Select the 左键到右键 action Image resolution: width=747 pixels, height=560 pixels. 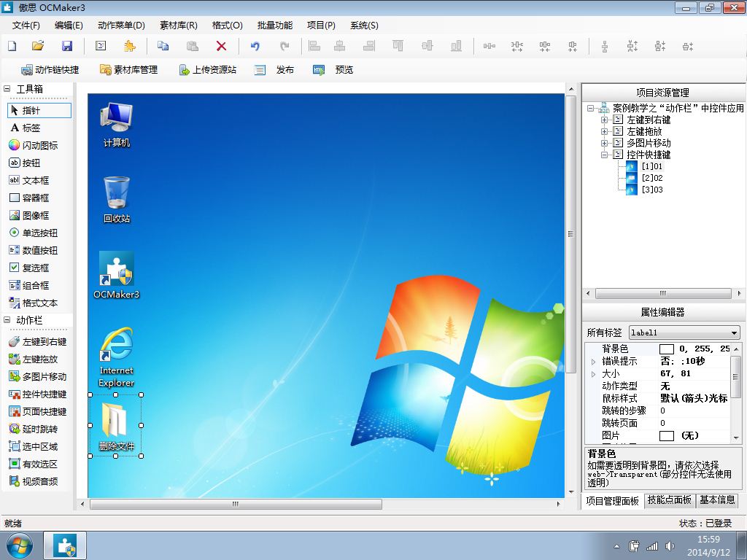click(39, 341)
